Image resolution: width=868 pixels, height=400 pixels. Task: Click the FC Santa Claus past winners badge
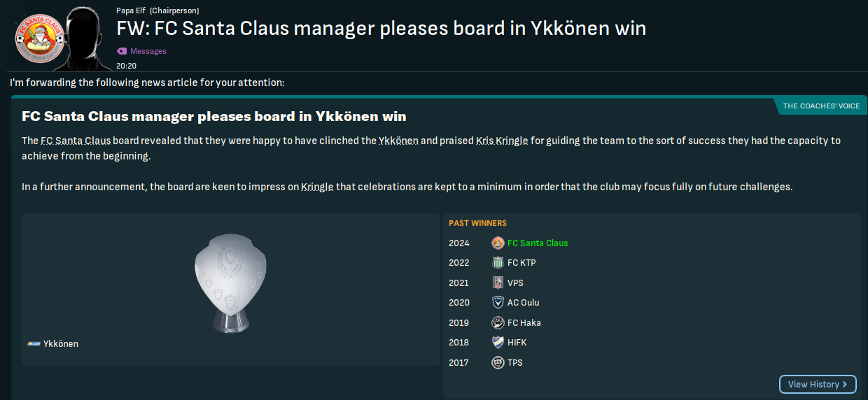pos(498,243)
